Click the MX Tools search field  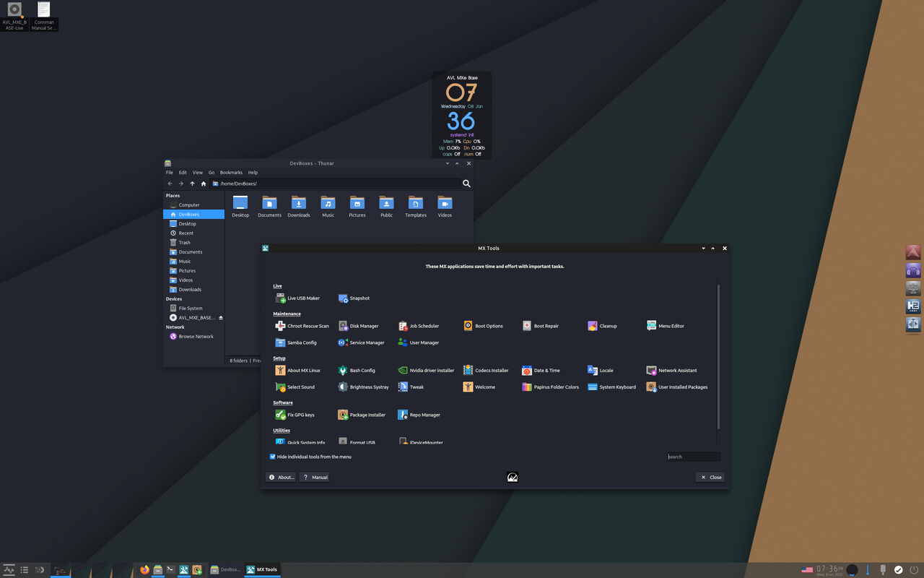click(694, 457)
